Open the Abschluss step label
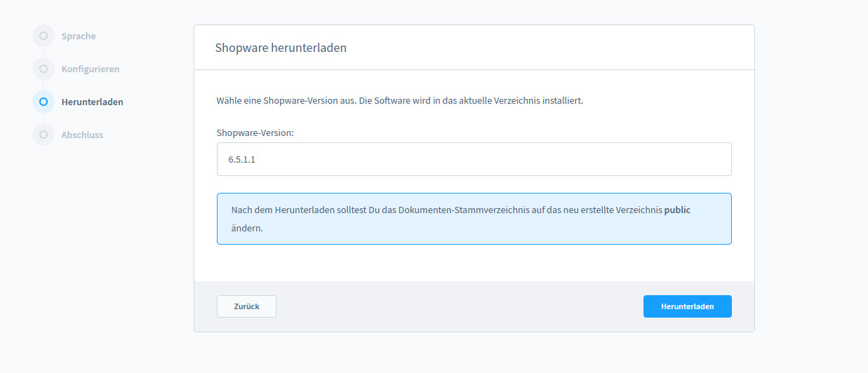The width and height of the screenshot is (868, 373). pyautogui.click(x=82, y=135)
